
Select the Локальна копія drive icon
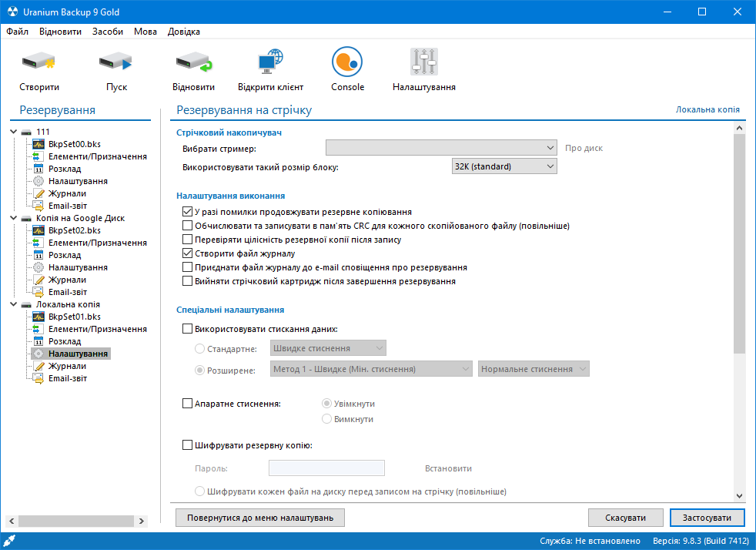(26, 305)
